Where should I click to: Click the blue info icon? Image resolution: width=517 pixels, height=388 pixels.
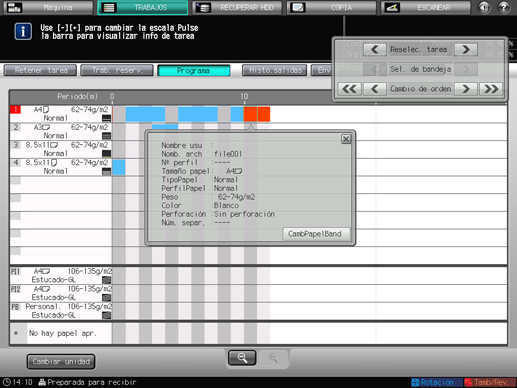pyautogui.click(x=23, y=32)
